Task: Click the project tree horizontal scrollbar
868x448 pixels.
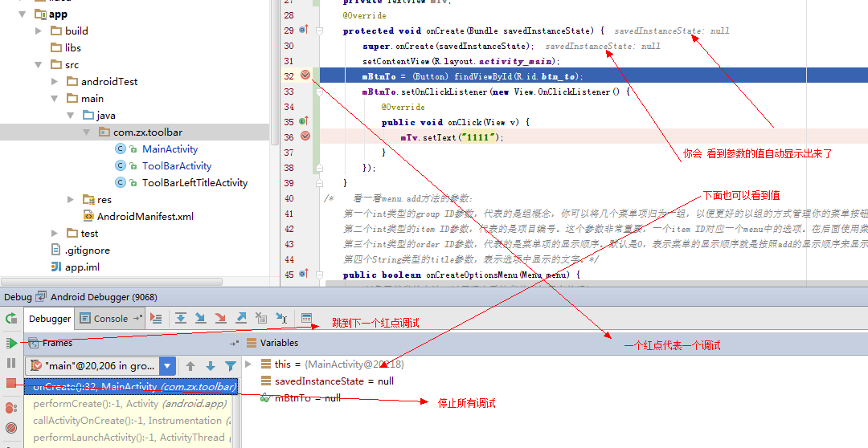Action: (111, 282)
